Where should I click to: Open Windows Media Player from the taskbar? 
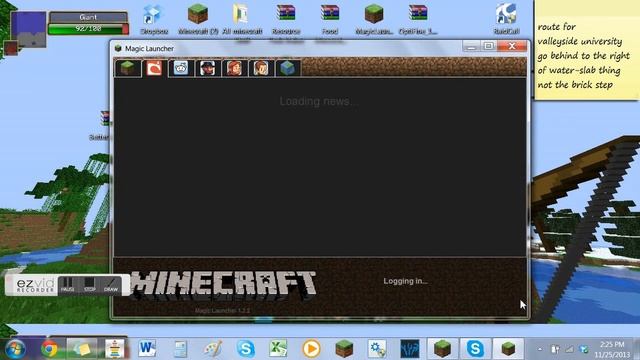pyautogui.click(x=311, y=349)
